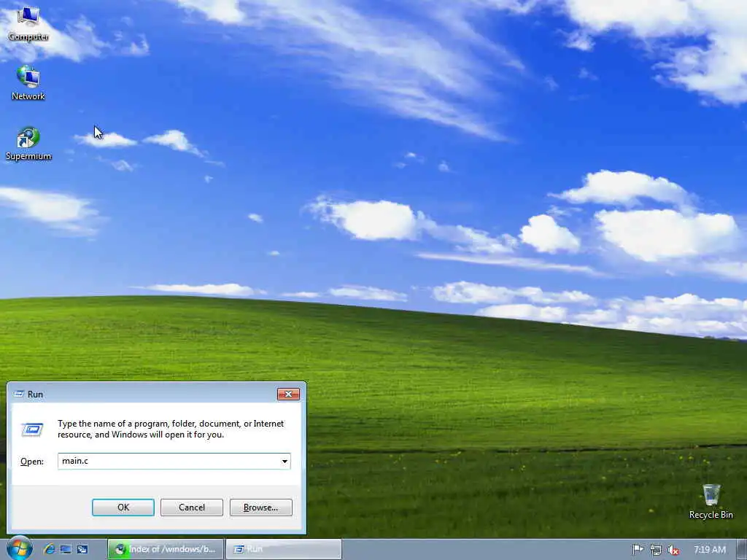The image size is (747, 560).
Task: Click the Show desktop strip beside clock
Action: click(741, 549)
